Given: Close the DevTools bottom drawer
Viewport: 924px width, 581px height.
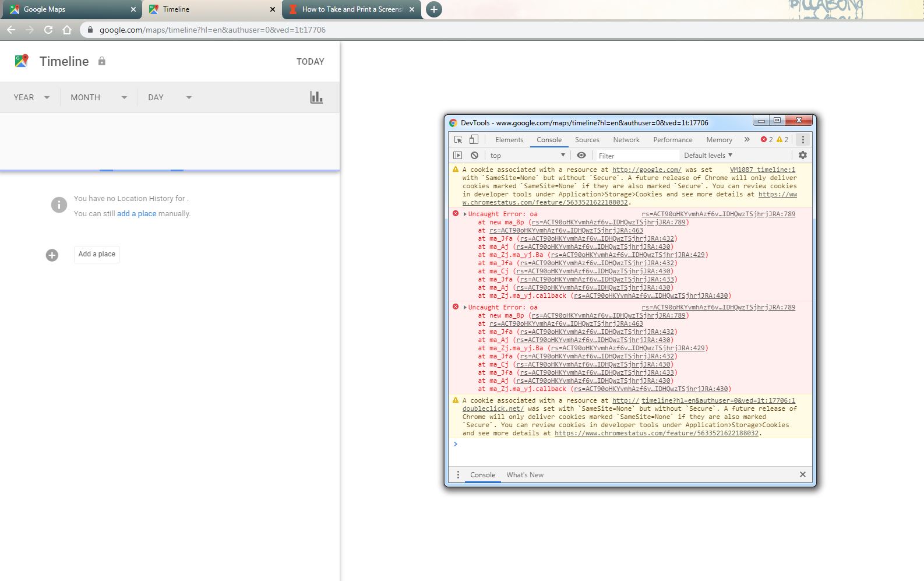Looking at the screenshot, I should (x=802, y=474).
